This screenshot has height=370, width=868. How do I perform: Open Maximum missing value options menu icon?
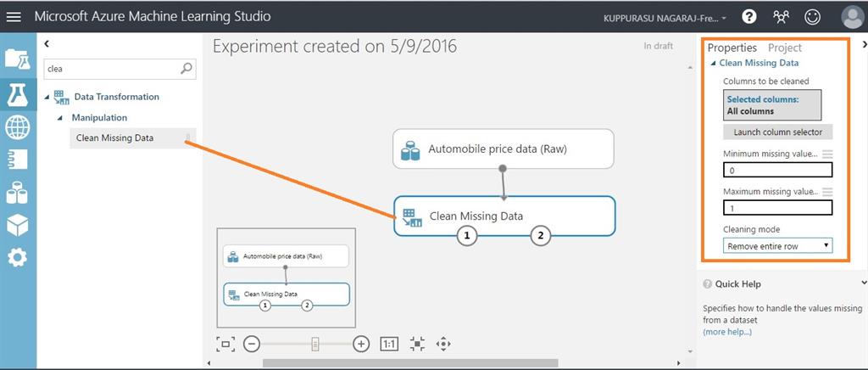827,192
